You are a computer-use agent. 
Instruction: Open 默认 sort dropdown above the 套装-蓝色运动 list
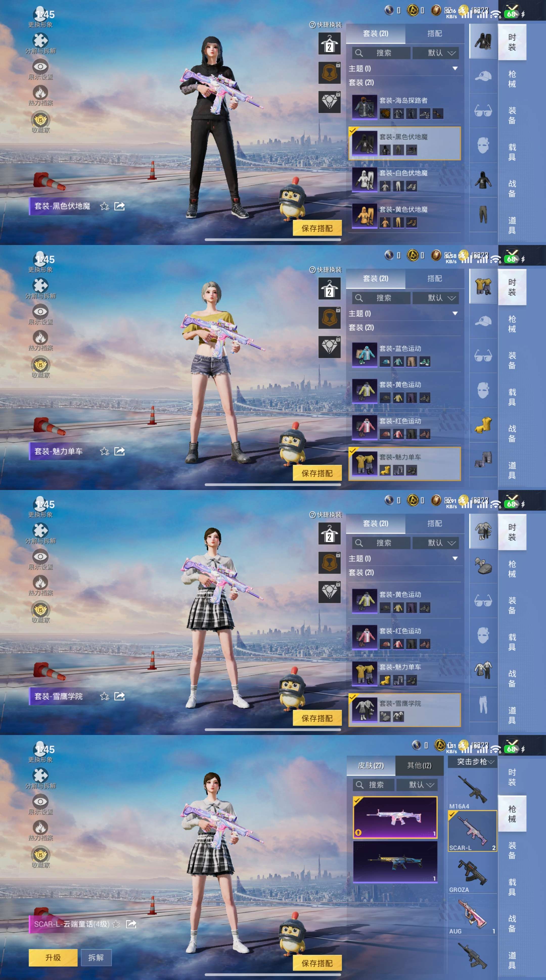(436, 298)
